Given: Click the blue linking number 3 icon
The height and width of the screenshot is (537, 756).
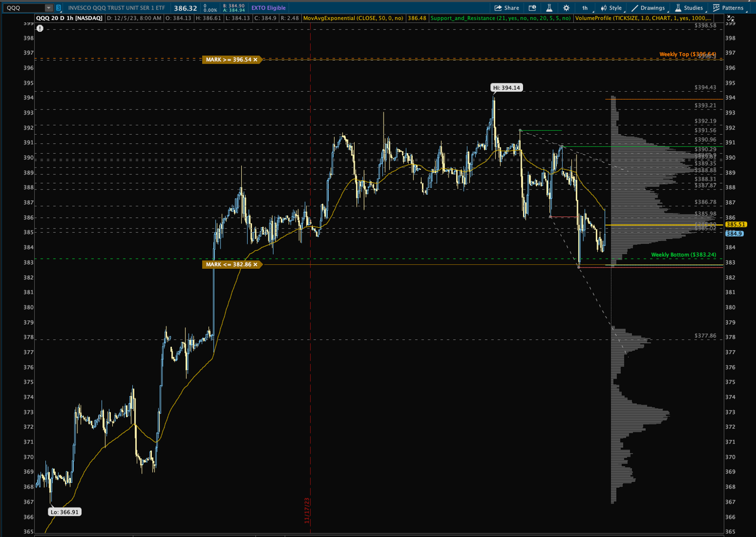Looking at the screenshot, I should pyautogui.click(x=59, y=8).
